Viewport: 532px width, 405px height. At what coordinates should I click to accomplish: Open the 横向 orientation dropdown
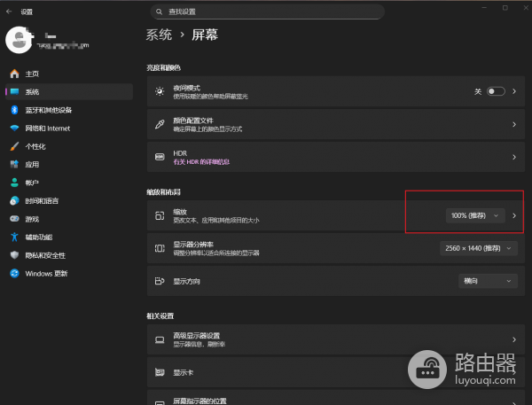click(x=488, y=281)
